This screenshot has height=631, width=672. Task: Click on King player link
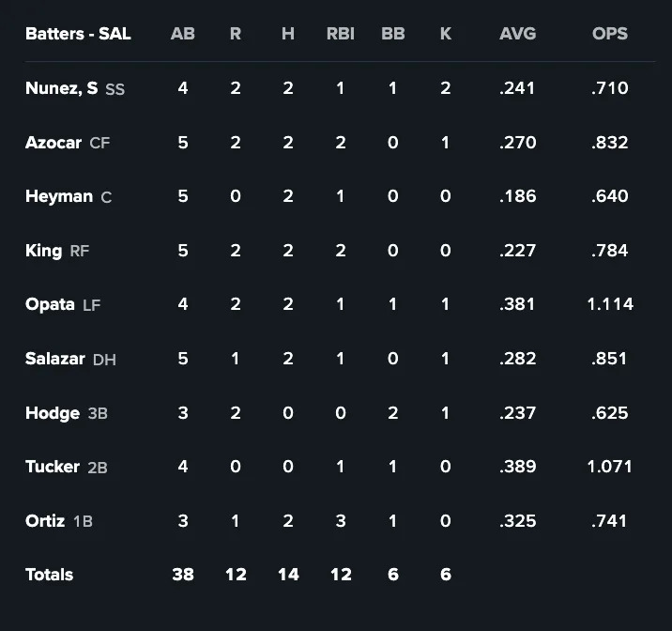[x=44, y=251]
